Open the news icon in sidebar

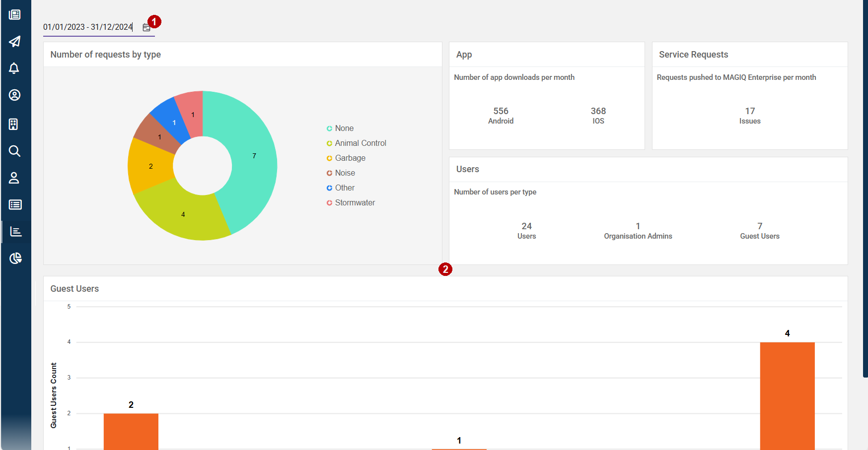pos(15,14)
